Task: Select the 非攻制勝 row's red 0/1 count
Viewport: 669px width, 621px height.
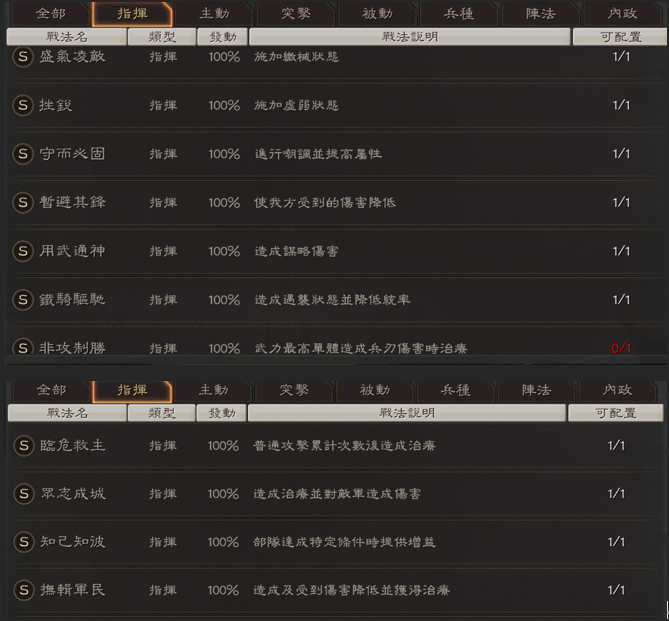Action: point(620,348)
